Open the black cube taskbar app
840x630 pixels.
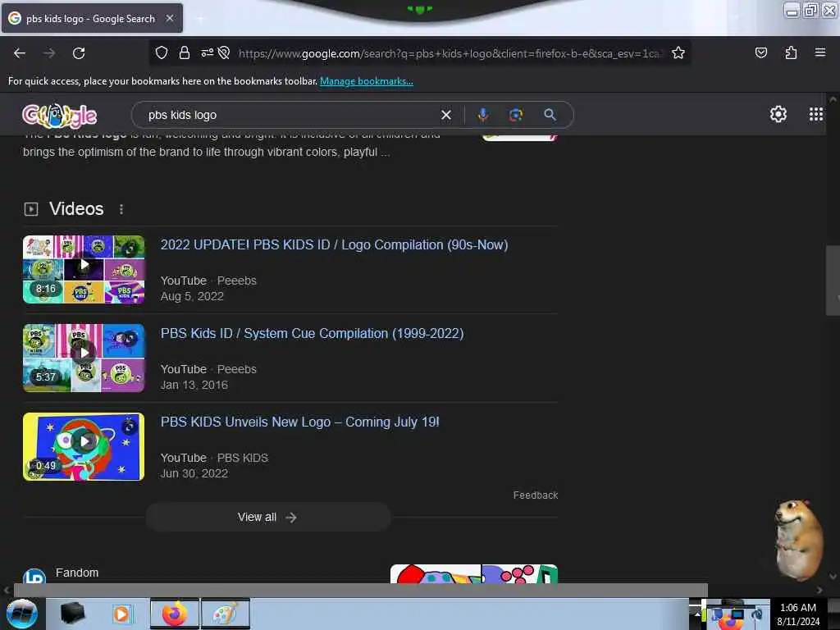(x=72, y=614)
